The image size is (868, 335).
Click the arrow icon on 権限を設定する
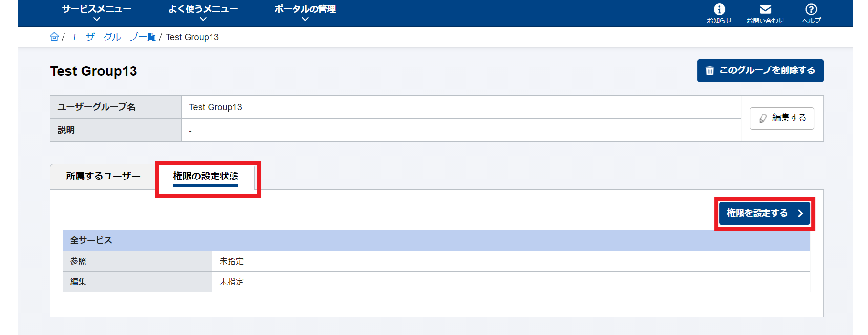point(800,213)
